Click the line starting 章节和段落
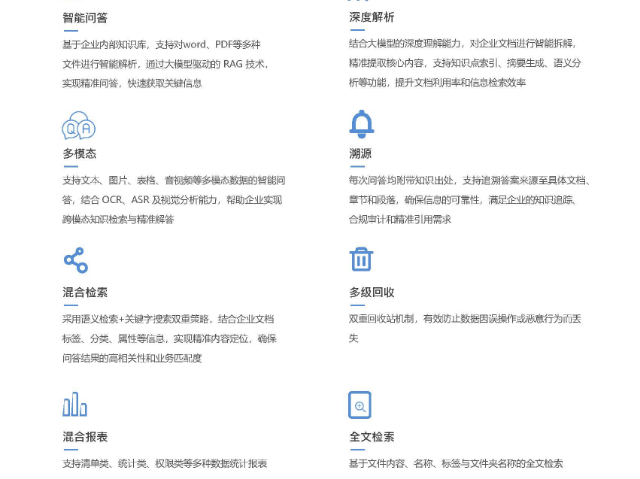This screenshot has height=479, width=640. pyautogui.click(x=463, y=200)
